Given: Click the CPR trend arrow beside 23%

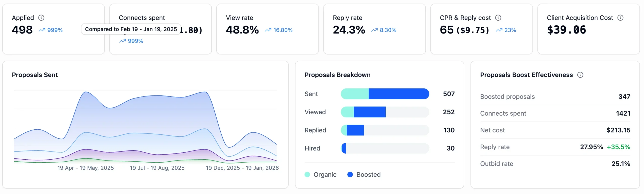Looking at the screenshot, I should click(499, 30).
